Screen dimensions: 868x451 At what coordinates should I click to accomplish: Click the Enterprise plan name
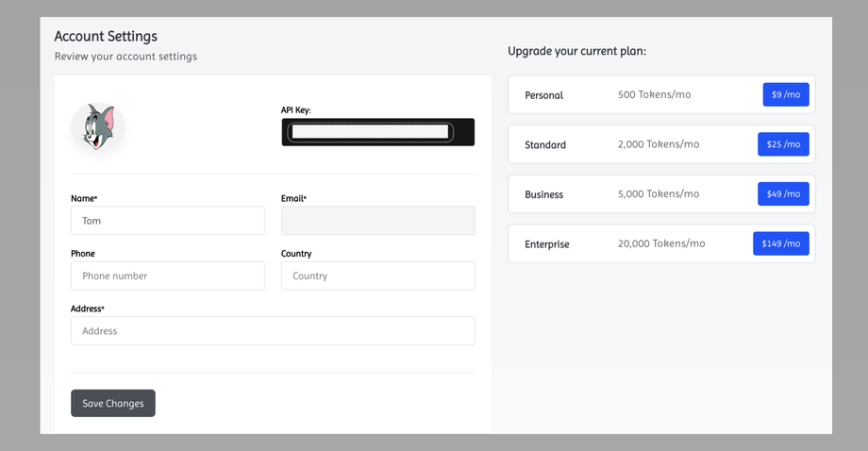[547, 244]
